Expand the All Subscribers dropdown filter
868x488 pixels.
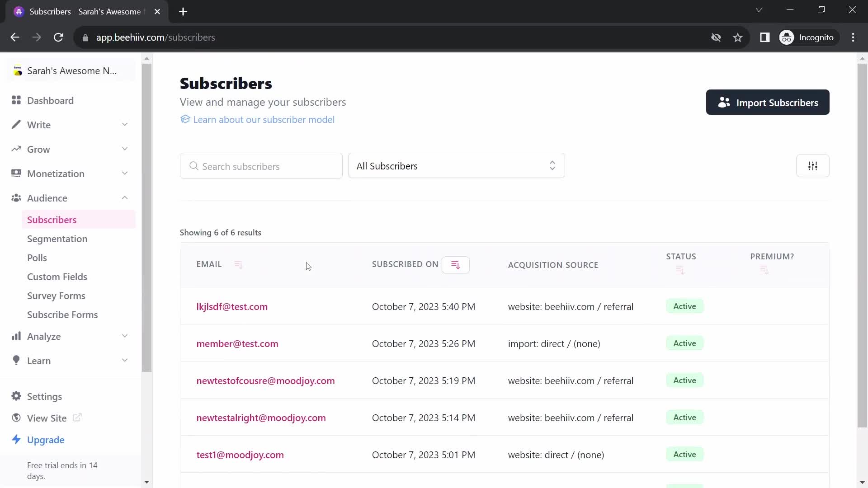(455, 166)
